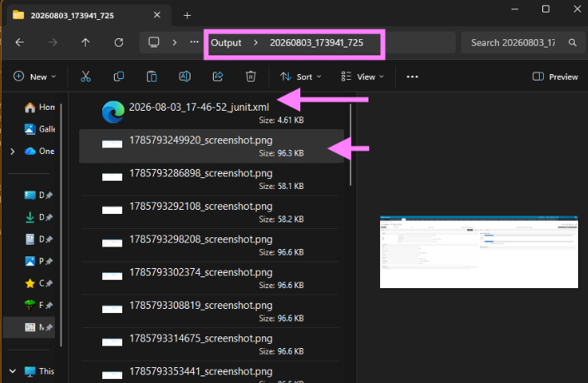Copy the selected file
Screen dimensions: 588x383
point(119,77)
